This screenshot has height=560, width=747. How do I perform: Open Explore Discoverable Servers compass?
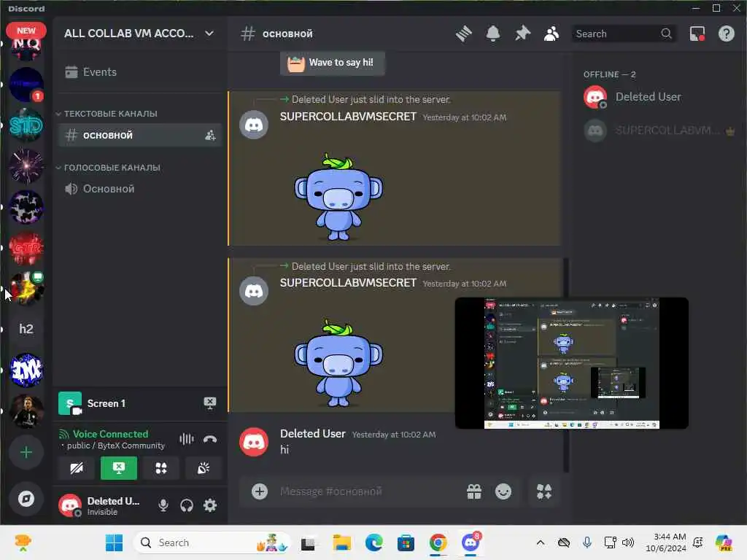click(x=26, y=499)
